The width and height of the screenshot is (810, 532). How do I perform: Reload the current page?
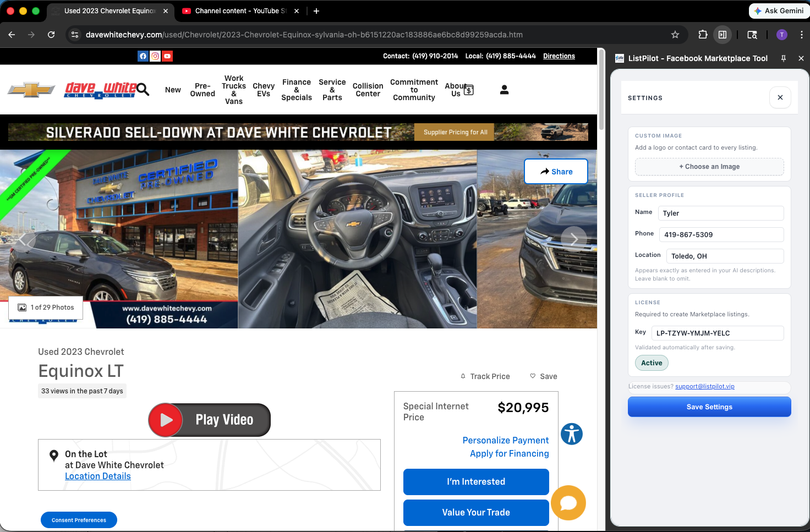tap(51, 35)
